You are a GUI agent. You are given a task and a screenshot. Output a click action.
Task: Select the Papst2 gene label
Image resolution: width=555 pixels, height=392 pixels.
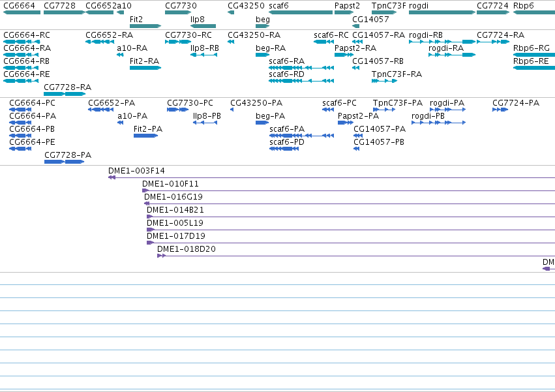[x=347, y=6]
